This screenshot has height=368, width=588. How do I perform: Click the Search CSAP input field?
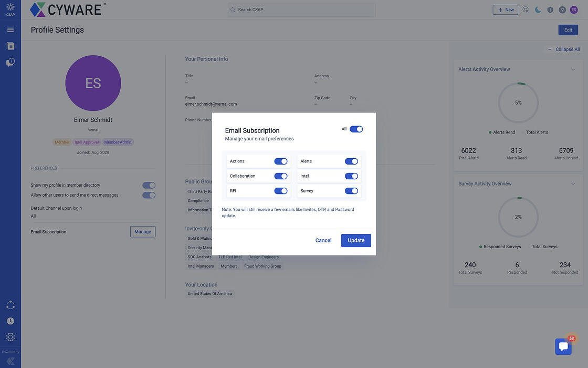304,10
